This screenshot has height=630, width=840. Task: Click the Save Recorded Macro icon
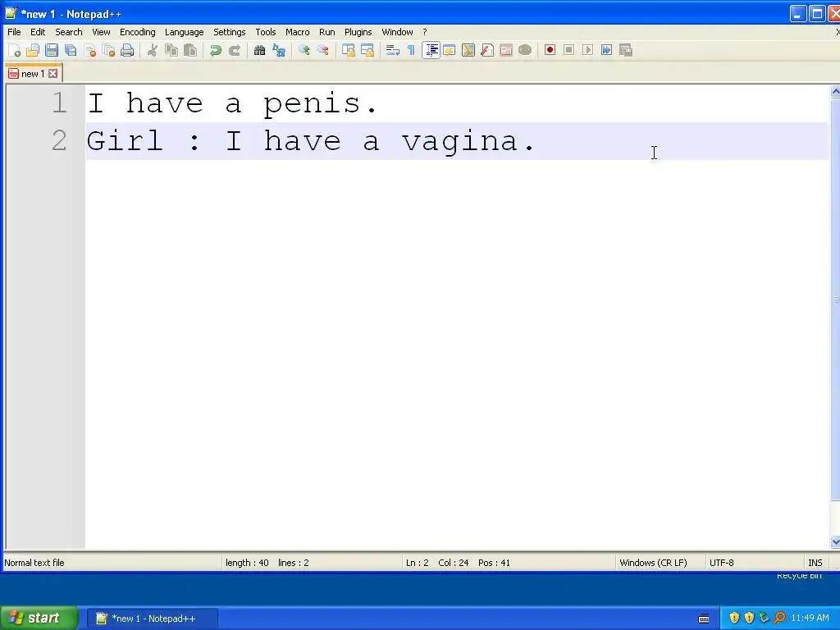pyautogui.click(x=626, y=50)
